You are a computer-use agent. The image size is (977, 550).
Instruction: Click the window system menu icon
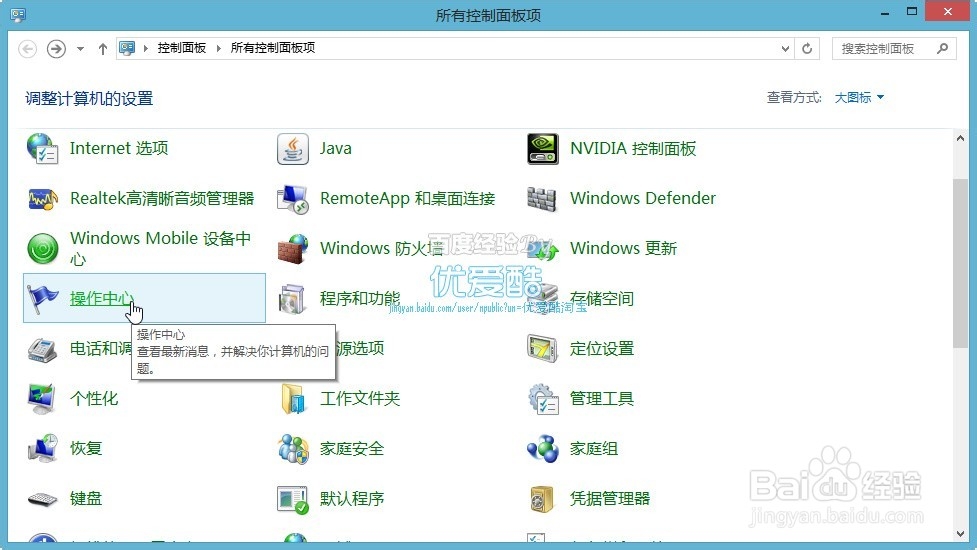(x=18, y=14)
